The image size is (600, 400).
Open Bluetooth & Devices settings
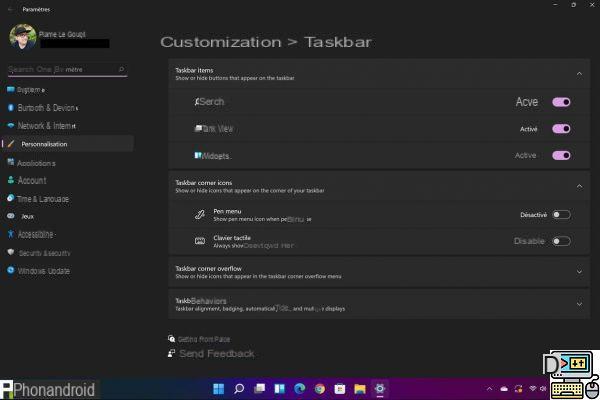[x=67, y=108]
